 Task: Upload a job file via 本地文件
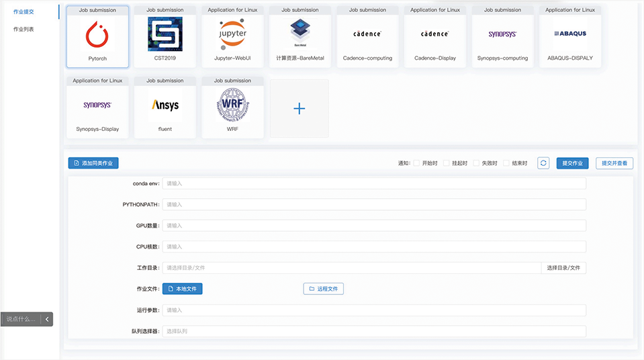(183, 289)
